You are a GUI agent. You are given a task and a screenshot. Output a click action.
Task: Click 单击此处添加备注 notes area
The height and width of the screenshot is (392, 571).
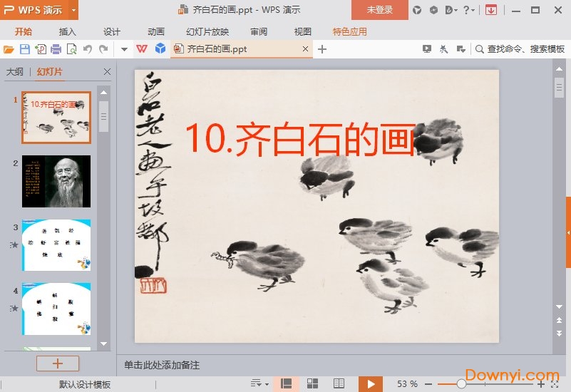tap(162, 365)
